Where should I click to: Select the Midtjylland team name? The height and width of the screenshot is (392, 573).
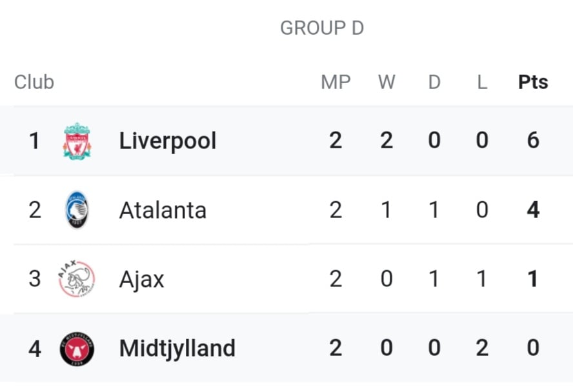point(177,349)
